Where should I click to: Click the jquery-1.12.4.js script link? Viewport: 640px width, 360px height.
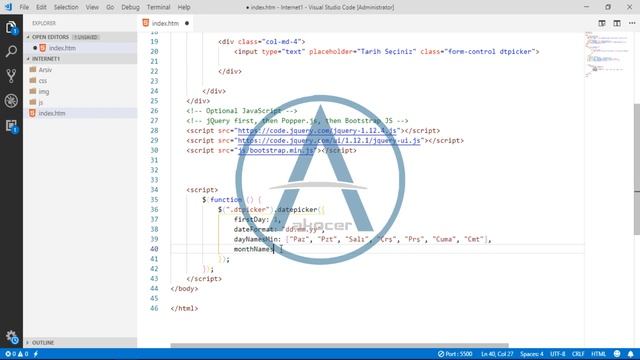317,131
